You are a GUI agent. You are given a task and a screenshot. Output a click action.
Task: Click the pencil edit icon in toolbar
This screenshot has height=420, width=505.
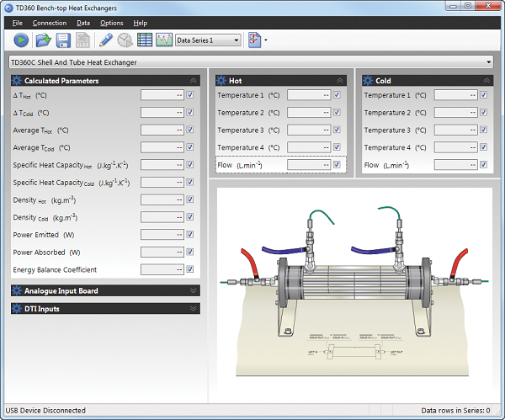click(106, 40)
